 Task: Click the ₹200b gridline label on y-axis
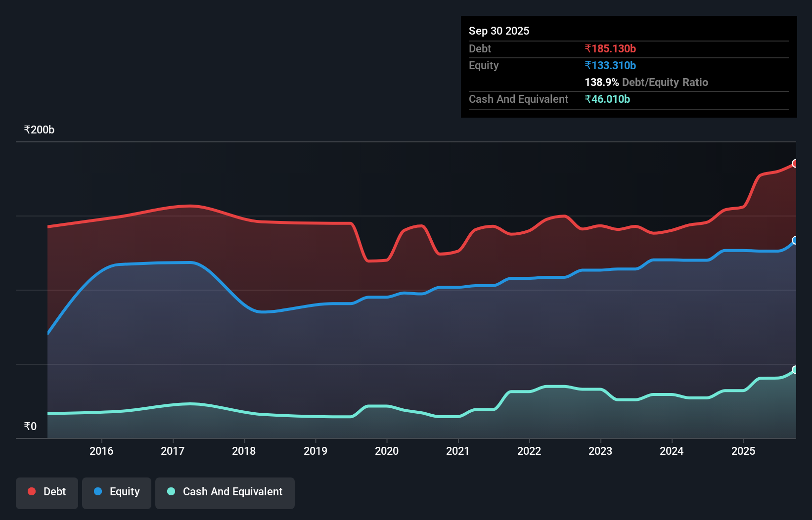tap(39, 130)
